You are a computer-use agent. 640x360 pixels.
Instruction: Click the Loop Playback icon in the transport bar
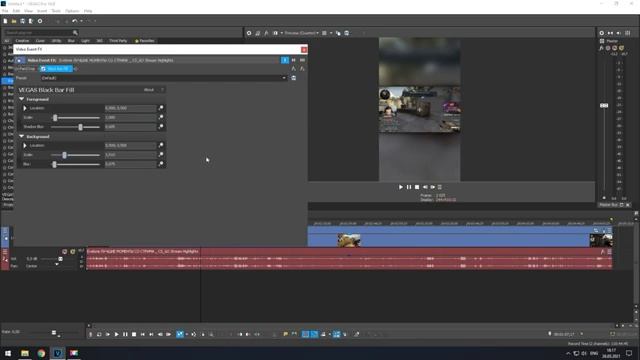pos(99,334)
